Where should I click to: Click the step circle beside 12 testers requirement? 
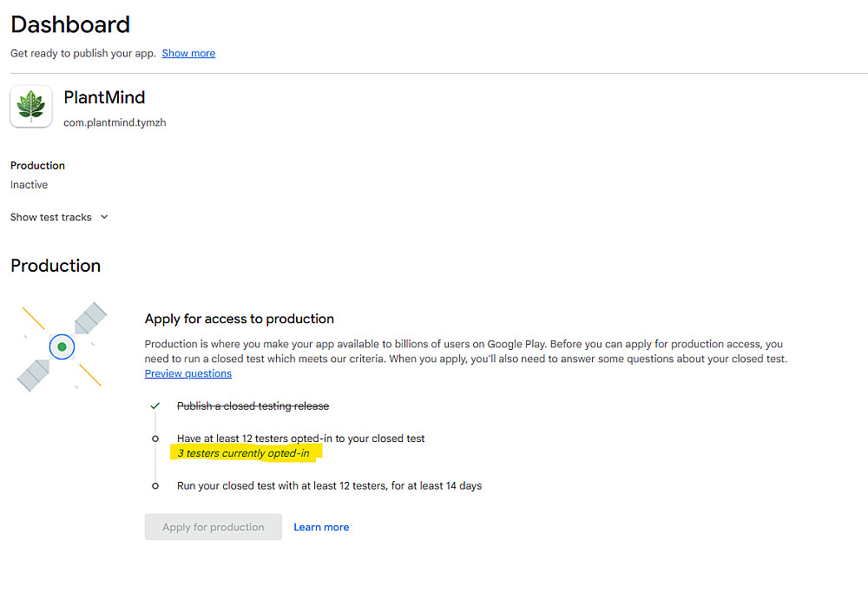[155, 438]
